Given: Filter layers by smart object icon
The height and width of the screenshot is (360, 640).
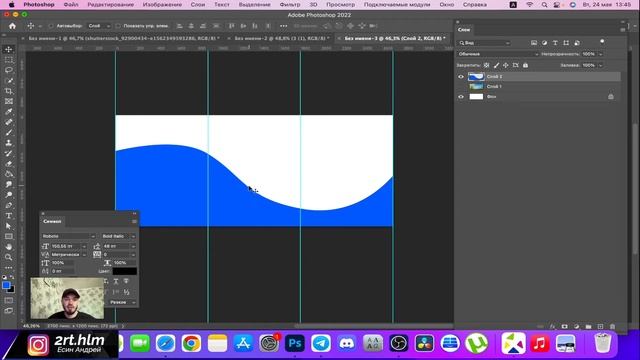Looking at the screenshot, I should click(577, 43).
